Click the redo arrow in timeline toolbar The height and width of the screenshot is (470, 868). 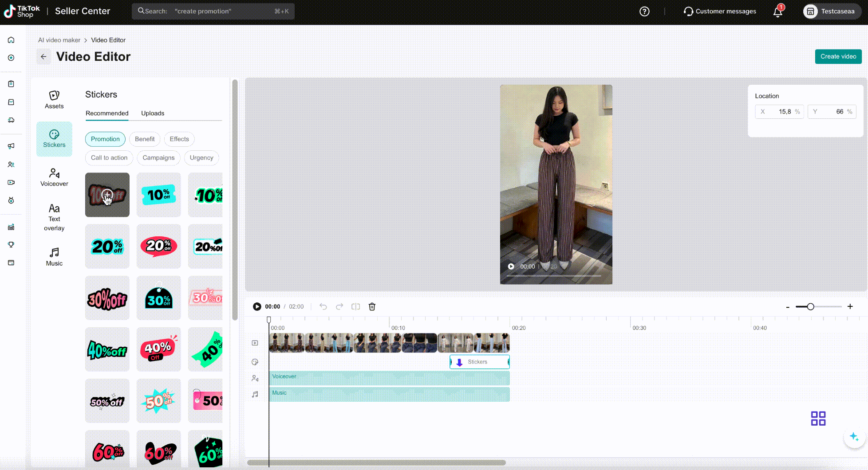click(x=339, y=306)
